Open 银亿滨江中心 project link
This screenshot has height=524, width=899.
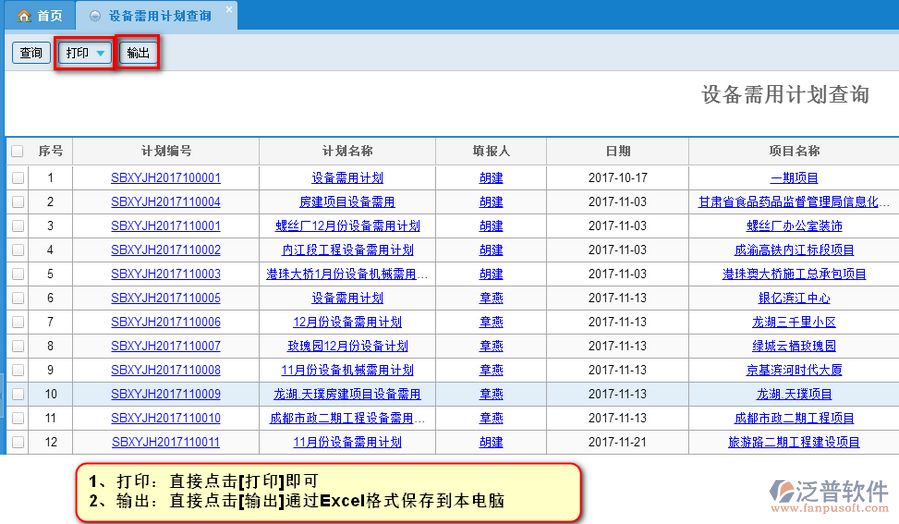[794, 298]
